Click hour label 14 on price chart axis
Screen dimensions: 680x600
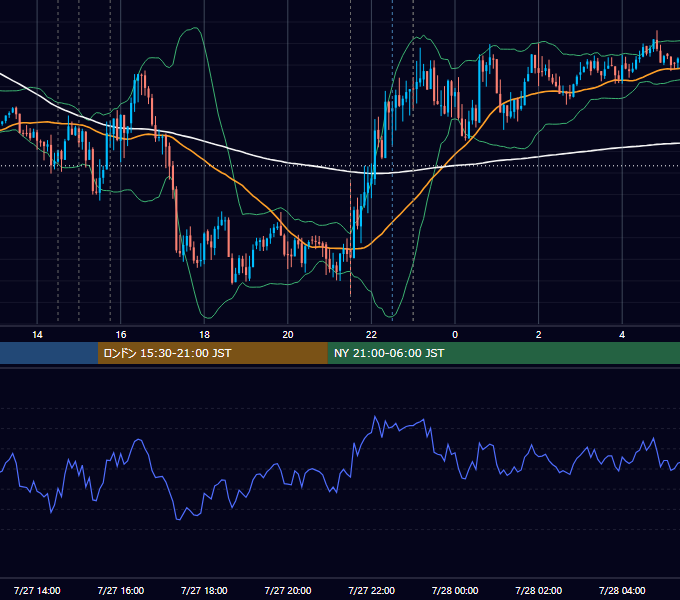[x=37, y=335]
